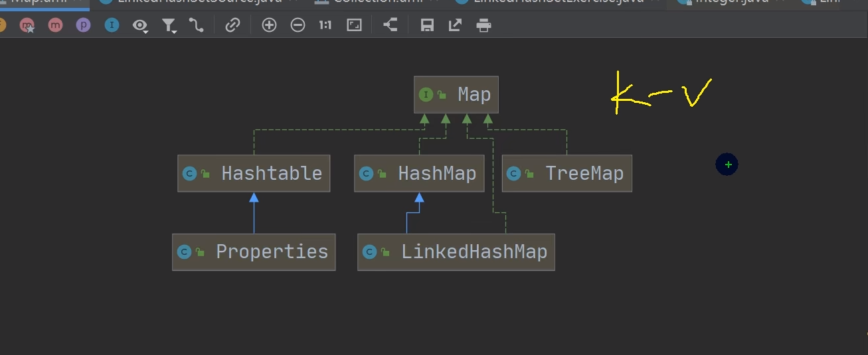Toggle inner classes display icon
Viewport: 868px width, 355px height.
(x=112, y=26)
